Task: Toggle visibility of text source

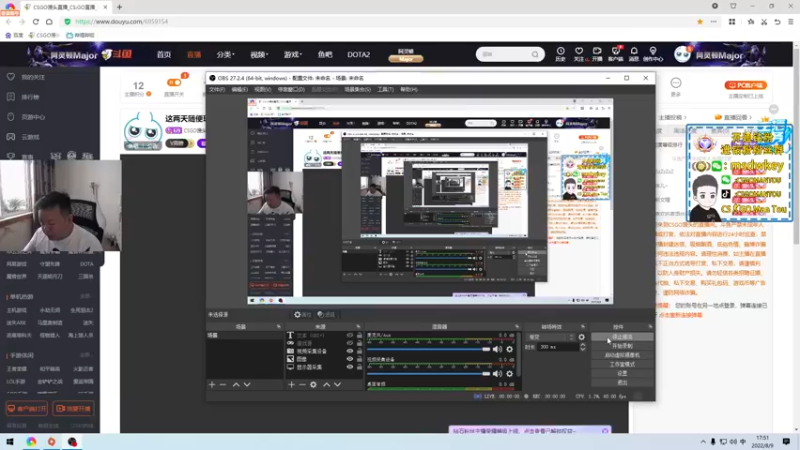Action: (x=349, y=335)
